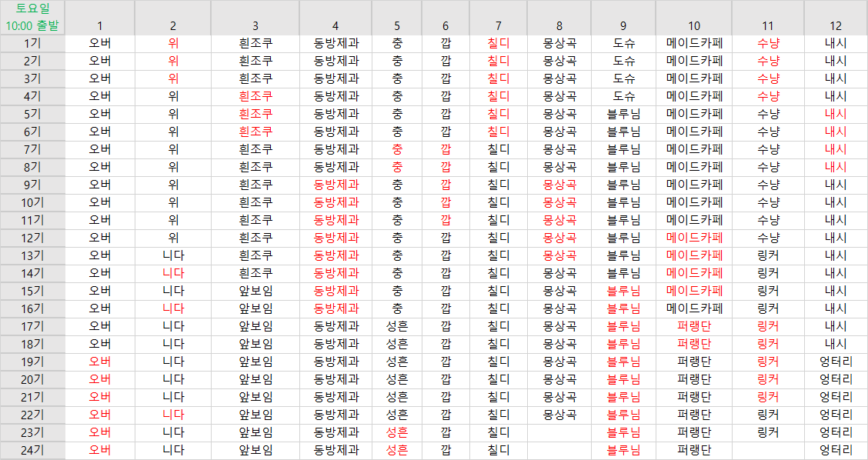Click column header 12
This screenshot has height=460, width=868.
point(836,26)
